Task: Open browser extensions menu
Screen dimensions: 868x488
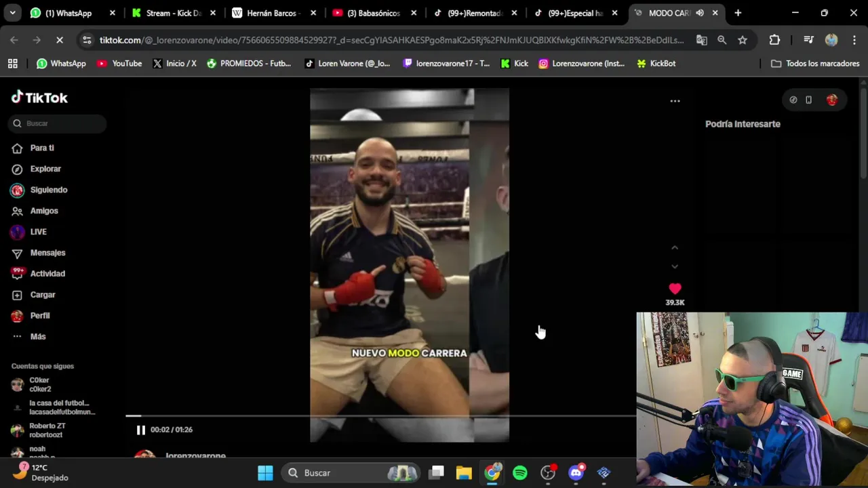Action: (774, 40)
